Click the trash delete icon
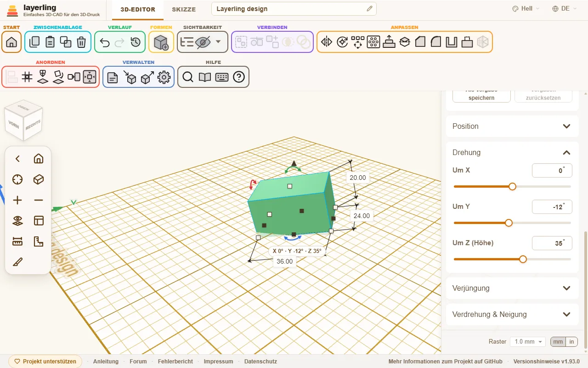 (x=81, y=42)
